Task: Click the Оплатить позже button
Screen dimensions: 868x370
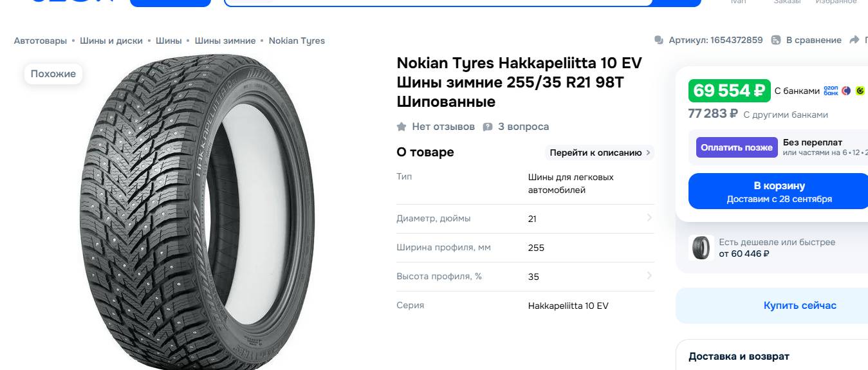Action: tap(737, 147)
